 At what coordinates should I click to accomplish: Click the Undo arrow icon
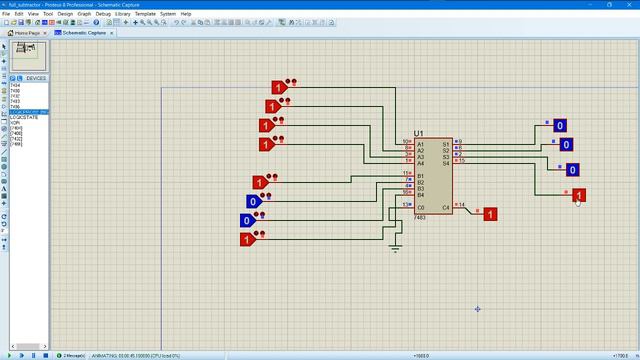tap(176, 22)
